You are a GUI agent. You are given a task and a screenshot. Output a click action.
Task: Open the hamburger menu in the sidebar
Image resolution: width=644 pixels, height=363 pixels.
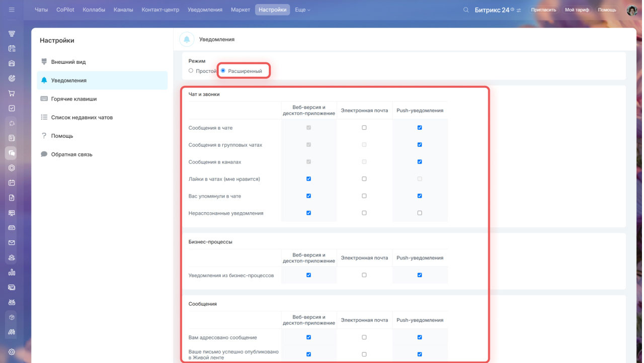12,10
